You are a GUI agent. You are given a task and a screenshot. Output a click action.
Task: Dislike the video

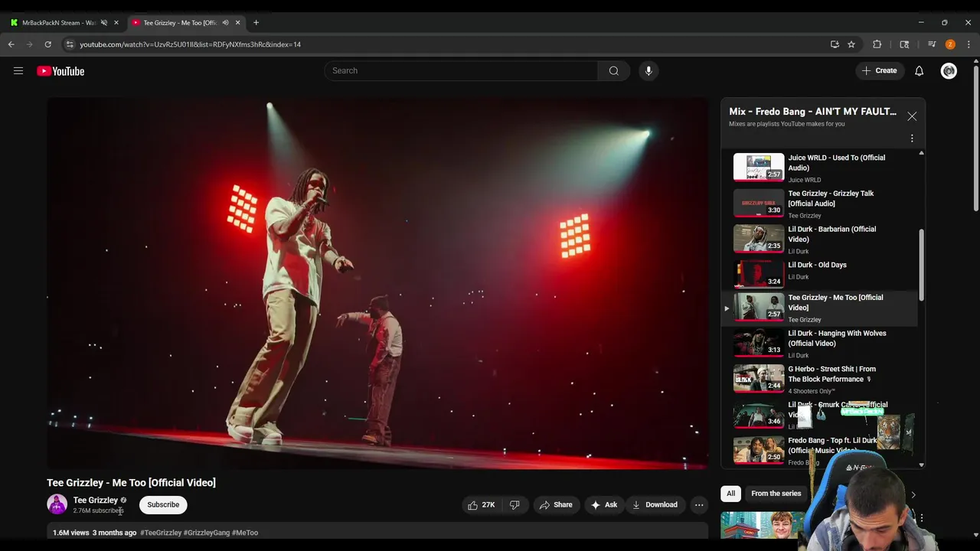coord(514,504)
